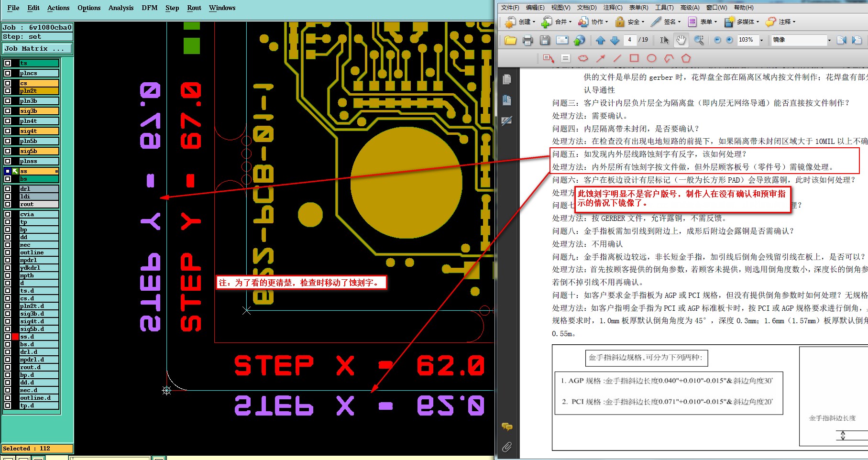
Task: Toggle the ss.d layer checkbox
Action: tap(8, 337)
